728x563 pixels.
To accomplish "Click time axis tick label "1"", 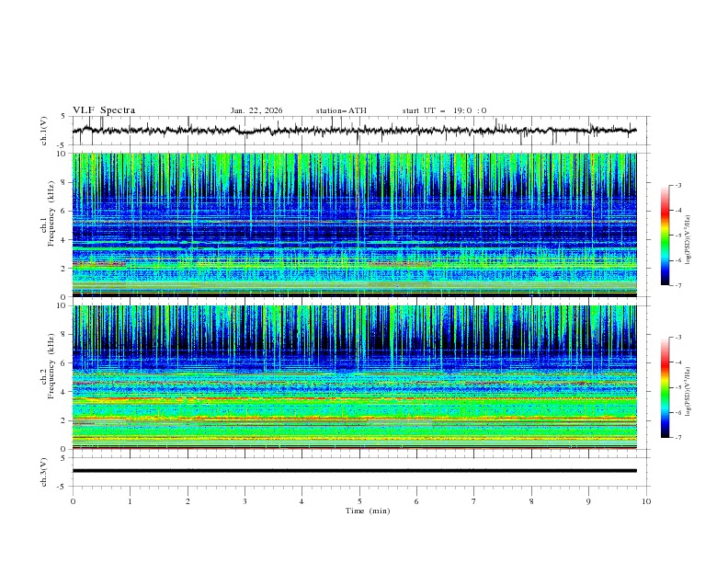I will pos(130,501).
